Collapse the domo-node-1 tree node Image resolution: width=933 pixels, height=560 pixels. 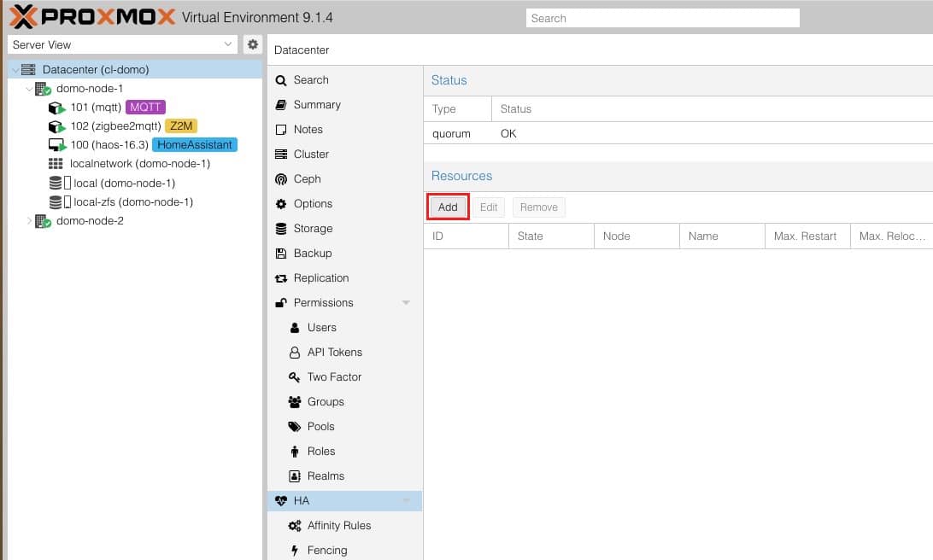(30, 89)
